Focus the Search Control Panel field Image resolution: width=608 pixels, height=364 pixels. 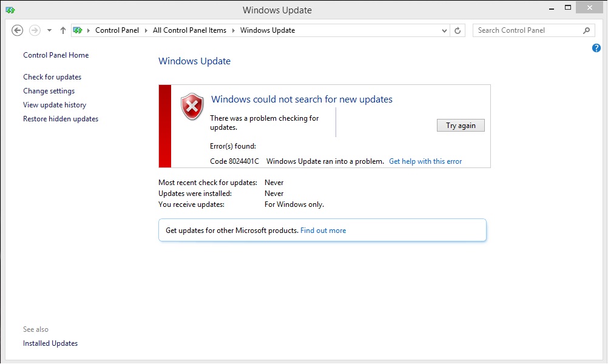533,30
